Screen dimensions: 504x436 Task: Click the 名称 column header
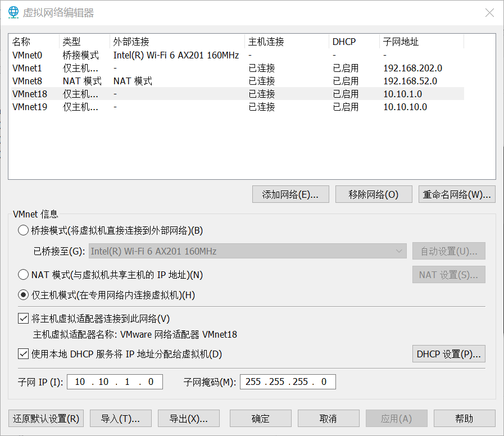pyautogui.click(x=34, y=42)
